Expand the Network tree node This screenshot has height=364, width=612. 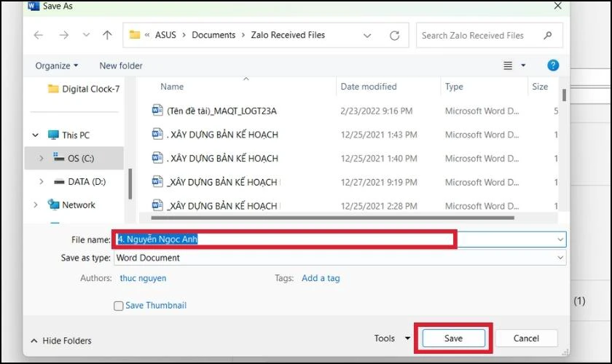pyautogui.click(x=36, y=205)
